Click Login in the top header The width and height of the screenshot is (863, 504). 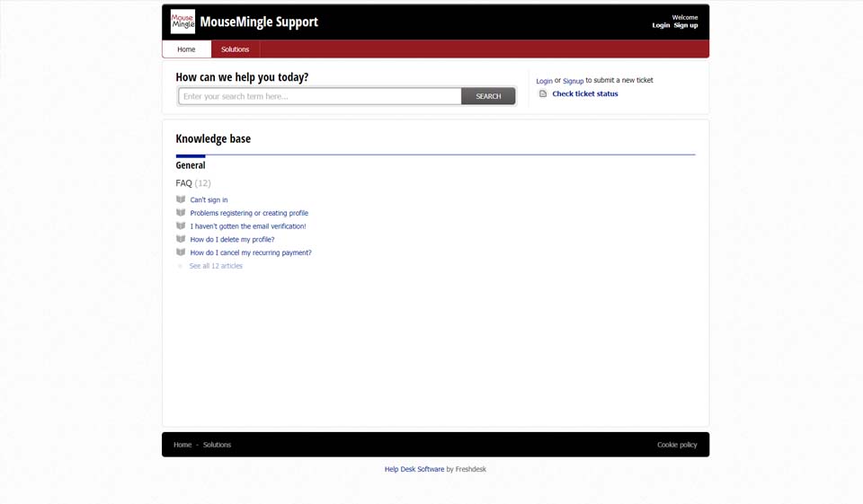pyautogui.click(x=661, y=25)
